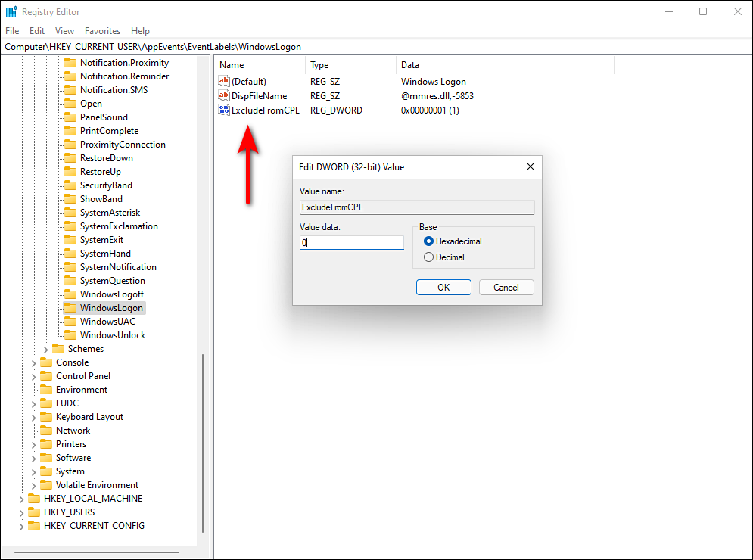Click the Notification.SMS folder icon
Viewport: 753px width, 560px height.
pos(70,90)
